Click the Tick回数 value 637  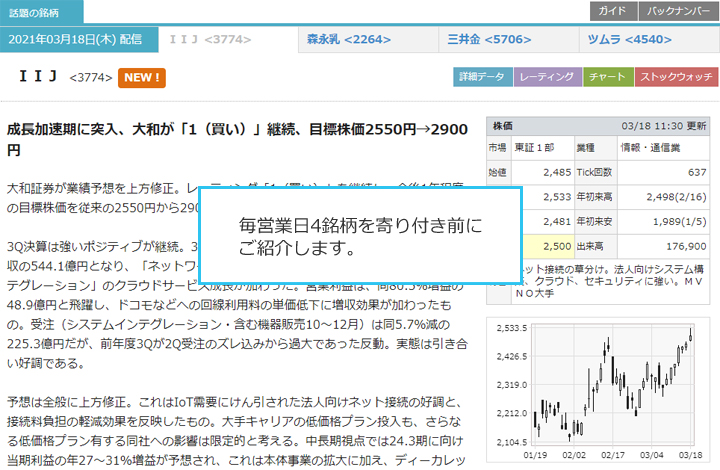click(x=697, y=173)
